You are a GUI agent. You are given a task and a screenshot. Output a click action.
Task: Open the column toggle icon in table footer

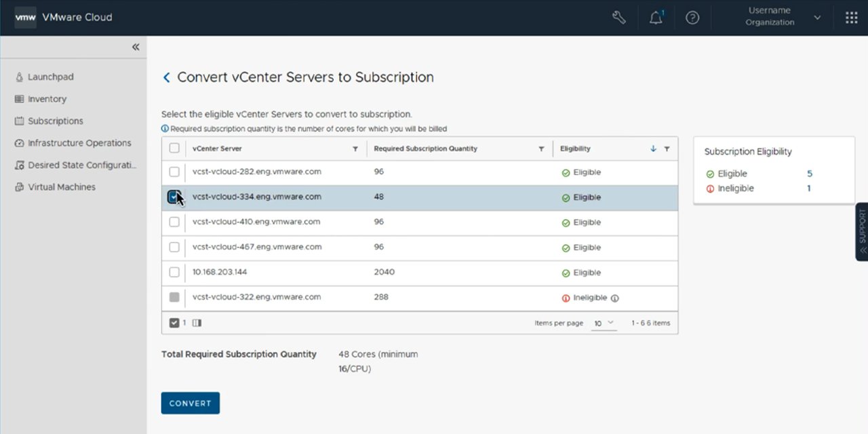pos(197,323)
